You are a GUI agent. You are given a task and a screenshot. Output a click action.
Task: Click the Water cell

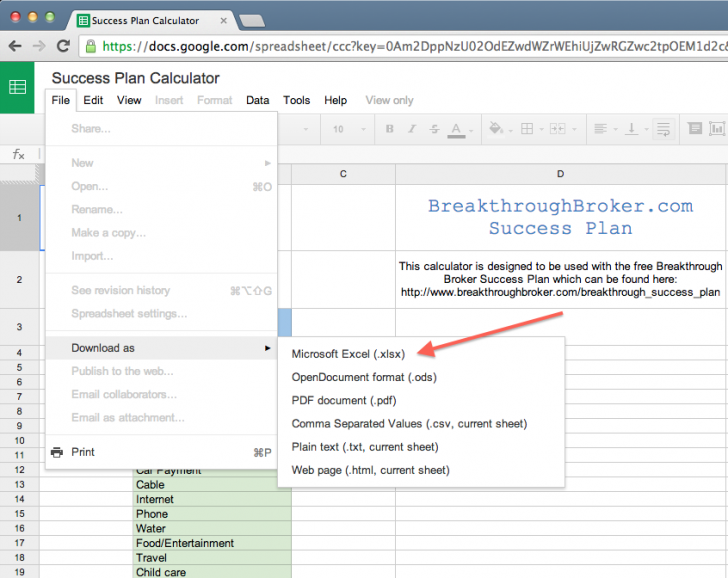pyautogui.click(x=212, y=528)
